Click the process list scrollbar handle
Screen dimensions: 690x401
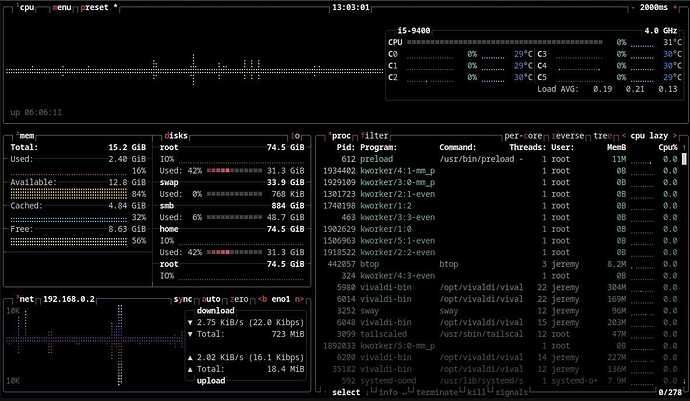[x=684, y=159]
